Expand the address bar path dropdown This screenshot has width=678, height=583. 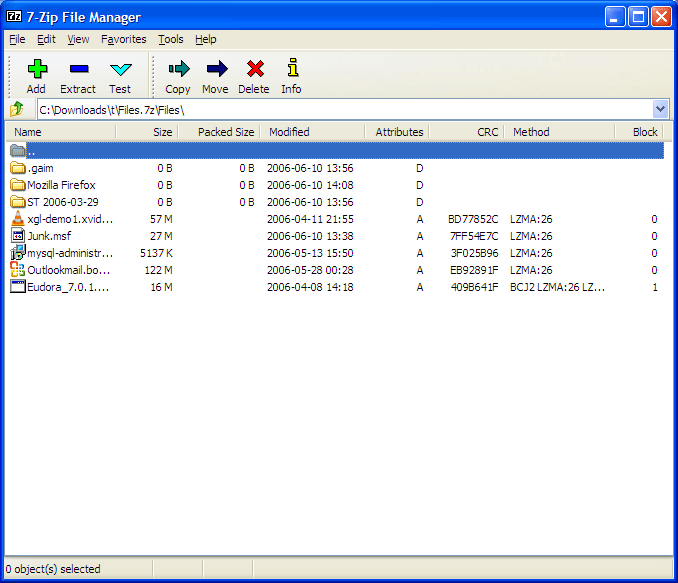(x=660, y=109)
